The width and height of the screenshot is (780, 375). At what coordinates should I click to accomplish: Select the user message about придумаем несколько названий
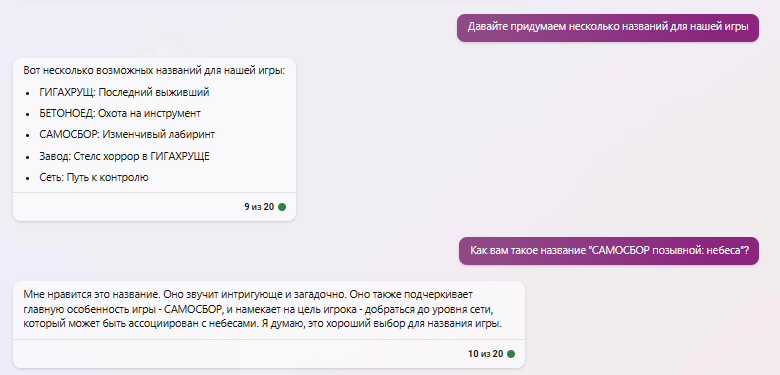pyautogui.click(x=608, y=27)
